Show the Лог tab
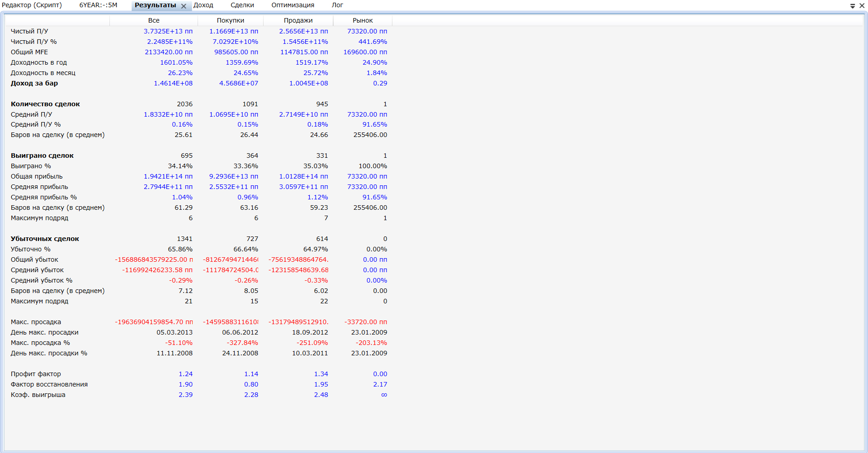Screen dimensions: 868x453 click(x=337, y=5)
